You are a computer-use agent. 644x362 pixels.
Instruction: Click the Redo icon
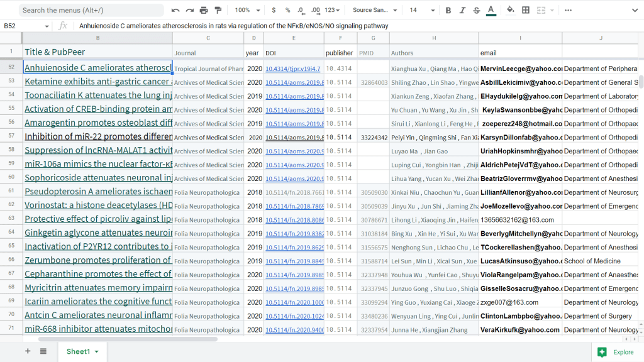coord(189,10)
